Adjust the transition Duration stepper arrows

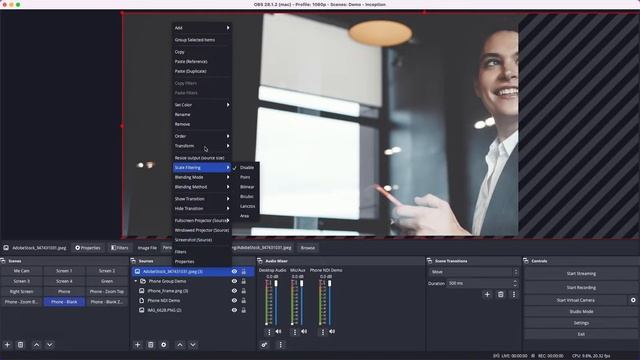click(x=515, y=283)
